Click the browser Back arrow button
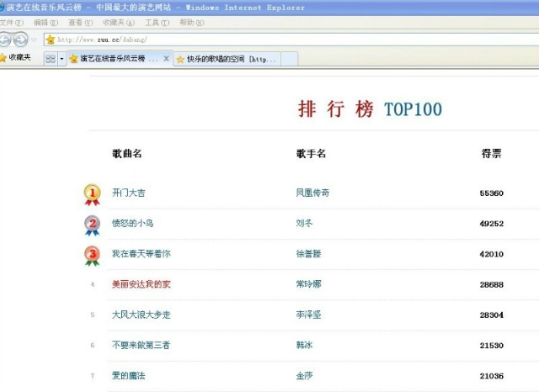The height and width of the screenshot is (392, 539). coord(5,40)
